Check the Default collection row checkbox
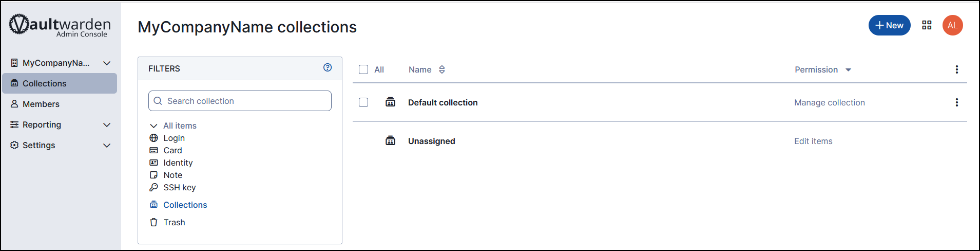This screenshot has width=980, height=251. 363,102
